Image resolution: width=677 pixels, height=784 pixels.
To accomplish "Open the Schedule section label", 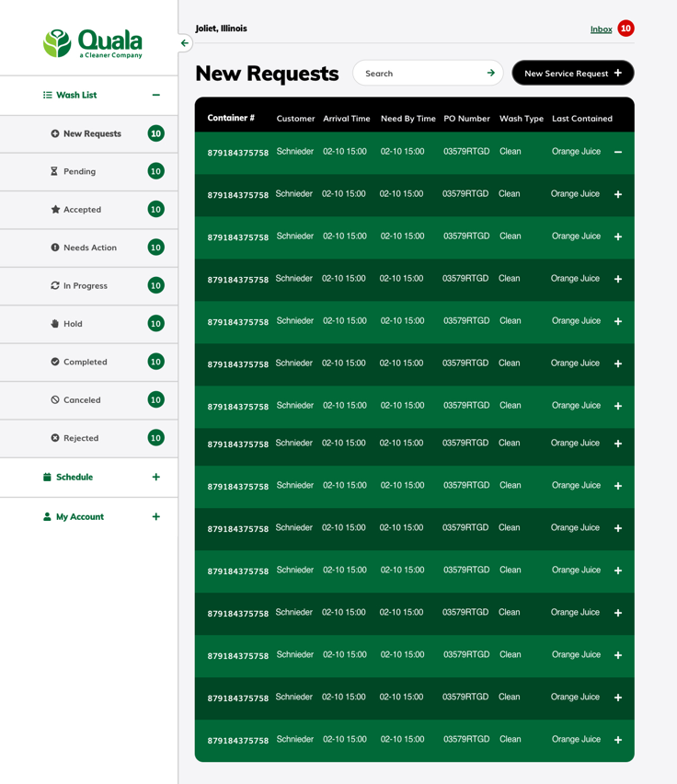I will click(75, 477).
